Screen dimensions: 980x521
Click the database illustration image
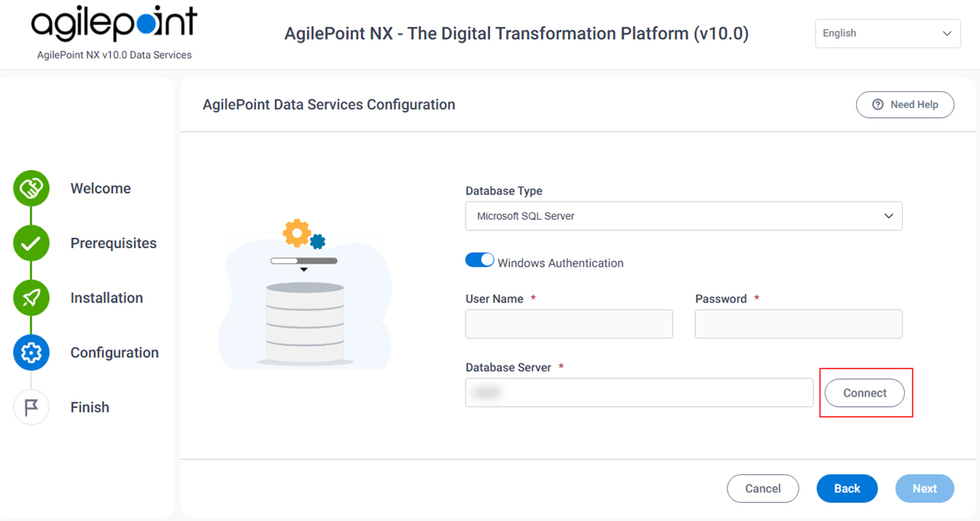[305, 294]
